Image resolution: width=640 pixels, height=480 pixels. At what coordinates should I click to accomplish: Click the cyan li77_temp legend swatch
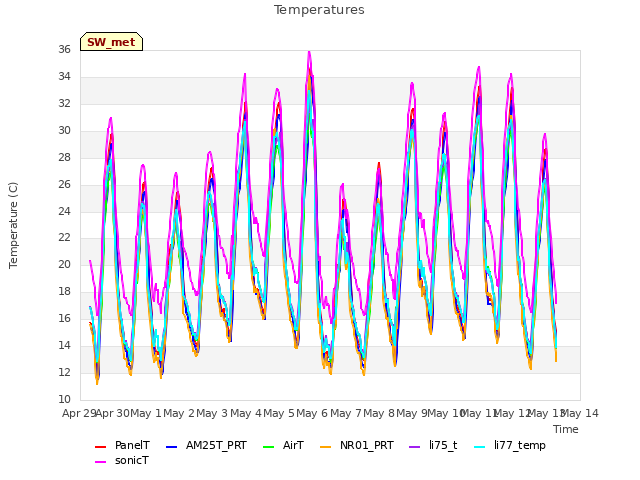click(x=480, y=447)
